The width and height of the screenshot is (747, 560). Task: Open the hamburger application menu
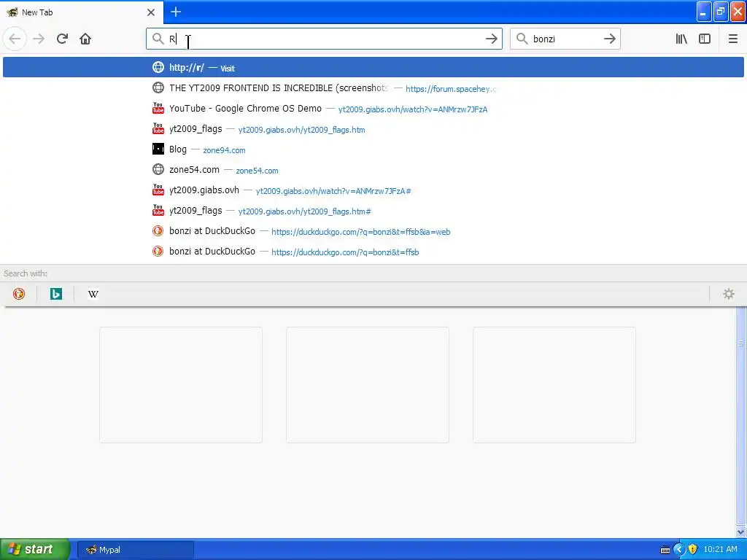pyautogui.click(x=732, y=39)
